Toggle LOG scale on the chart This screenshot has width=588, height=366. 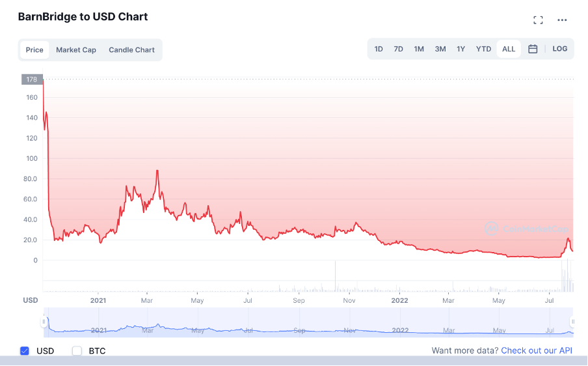(559, 49)
